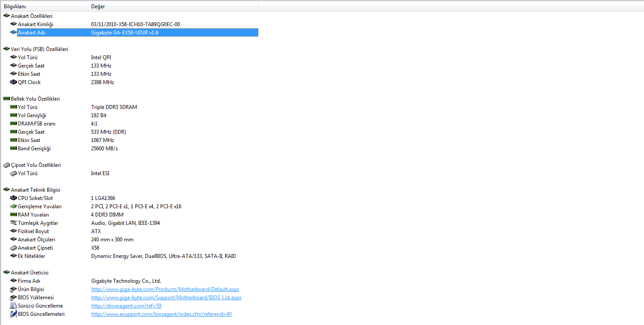Select the Bellek Yolu Özellikleri heading text

click(x=35, y=99)
